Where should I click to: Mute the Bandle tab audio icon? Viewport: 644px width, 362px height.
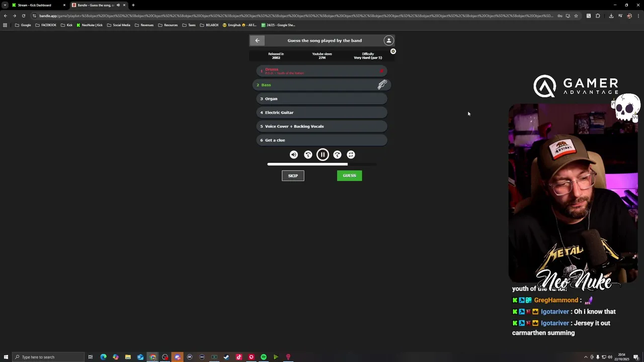(118, 5)
